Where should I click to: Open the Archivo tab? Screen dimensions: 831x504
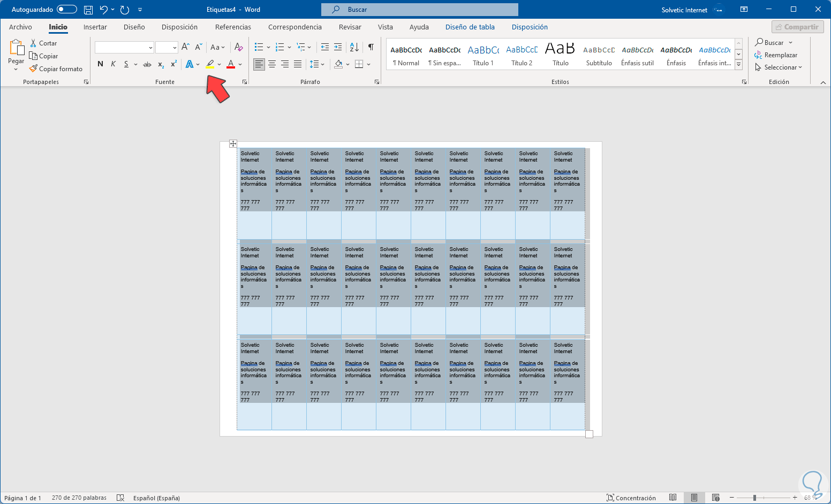[x=20, y=27]
